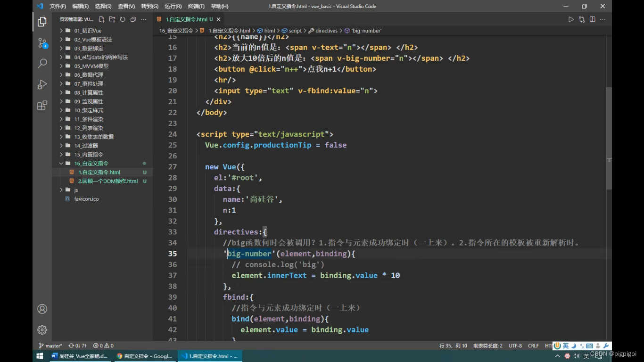The height and width of the screenshot is (362, 644).
Task: Open the 文件(F) menu
Action: pos(58,6)
